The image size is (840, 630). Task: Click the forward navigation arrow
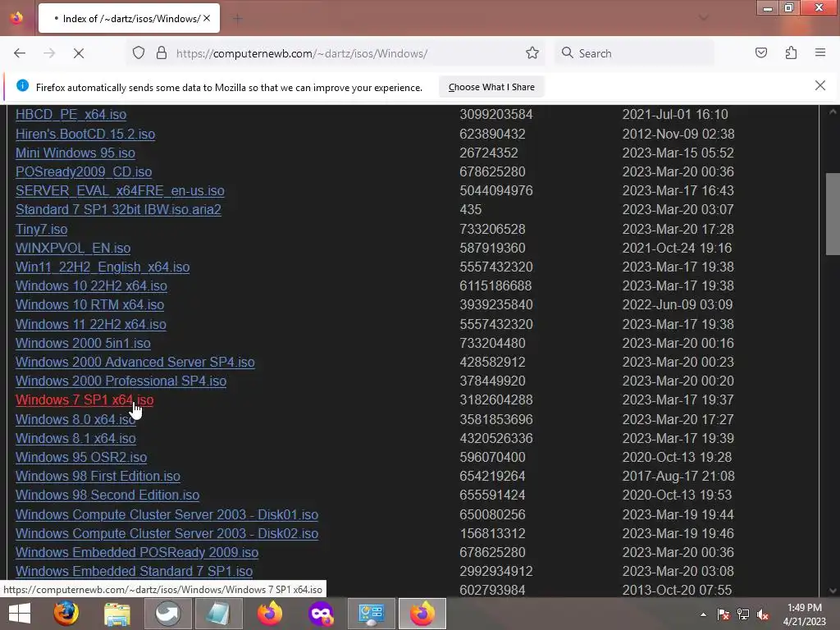pos(49,53)
